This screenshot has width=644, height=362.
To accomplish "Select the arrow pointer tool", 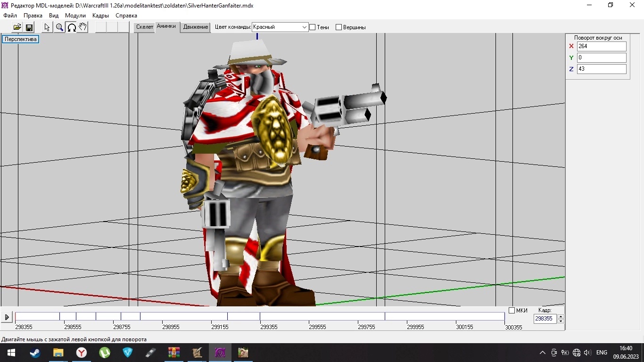I will (47, 27).
